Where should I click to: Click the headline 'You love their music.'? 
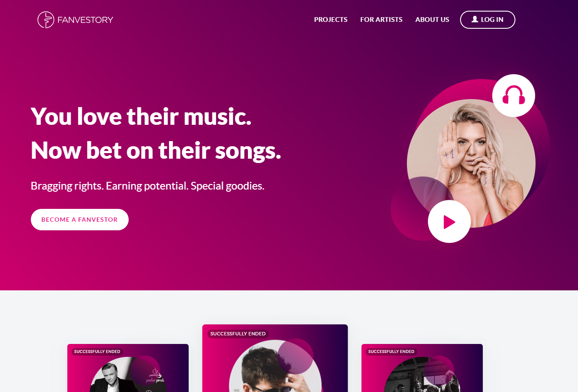coord(141,116)
